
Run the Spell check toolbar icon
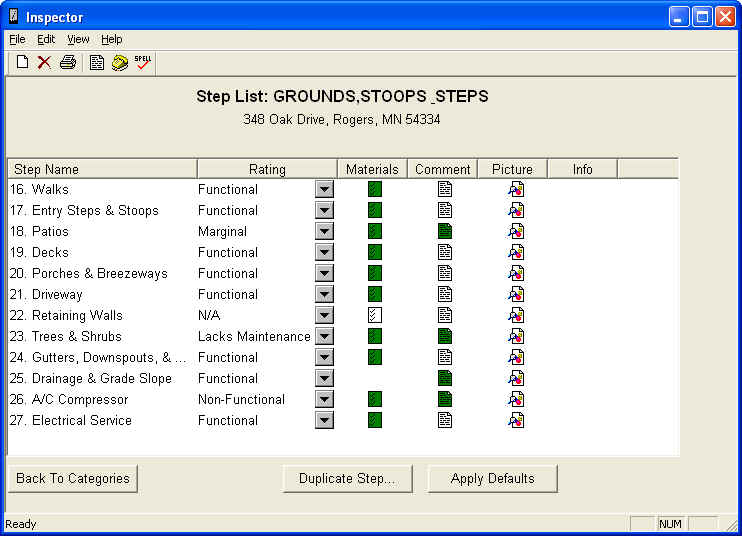click(x=143, y=62)
